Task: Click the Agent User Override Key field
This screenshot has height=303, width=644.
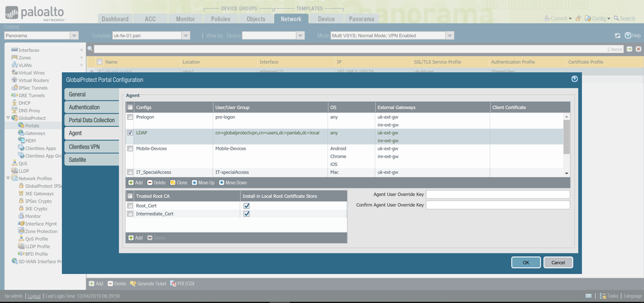Action: (x=498, y=194)
